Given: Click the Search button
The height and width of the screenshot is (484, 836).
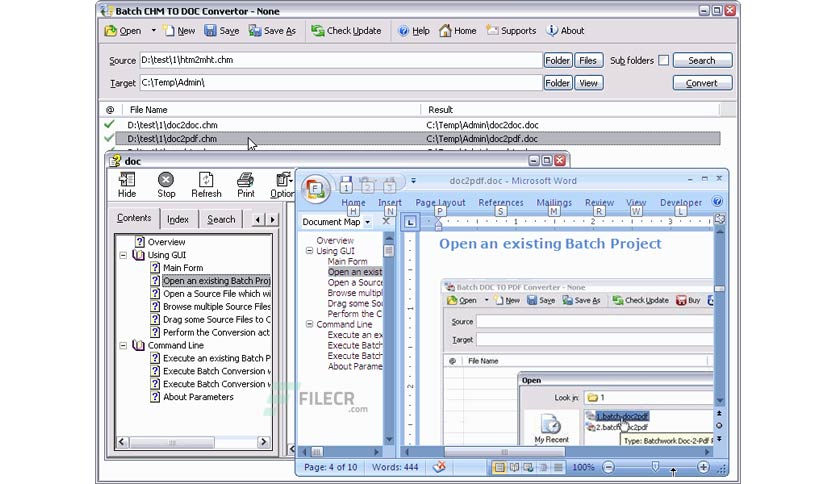Looking at the screenshot, I should pos(702,60).
